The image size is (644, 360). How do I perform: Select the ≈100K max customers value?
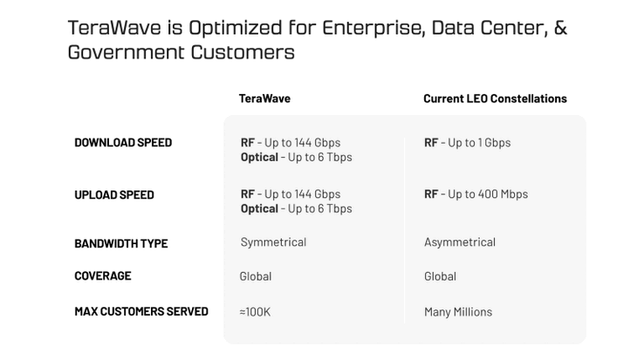click(x=255, y=311)
